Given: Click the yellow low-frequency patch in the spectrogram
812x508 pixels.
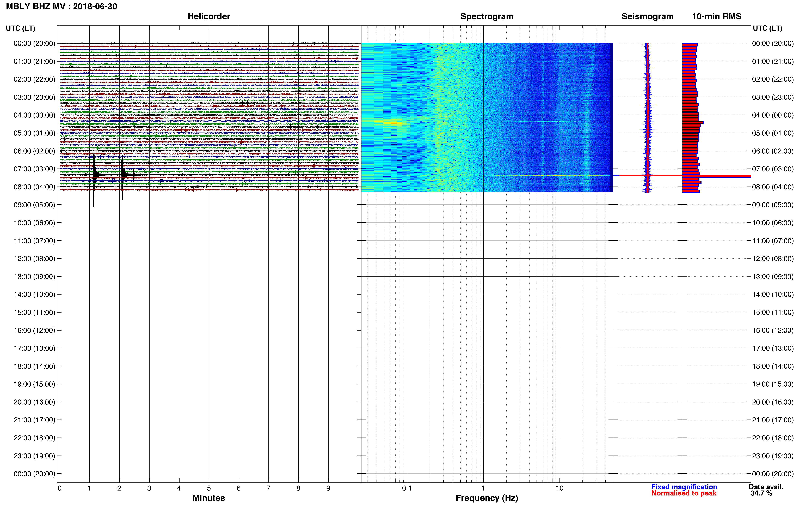Looking at the screenshot, I should (x=393, y=122).
